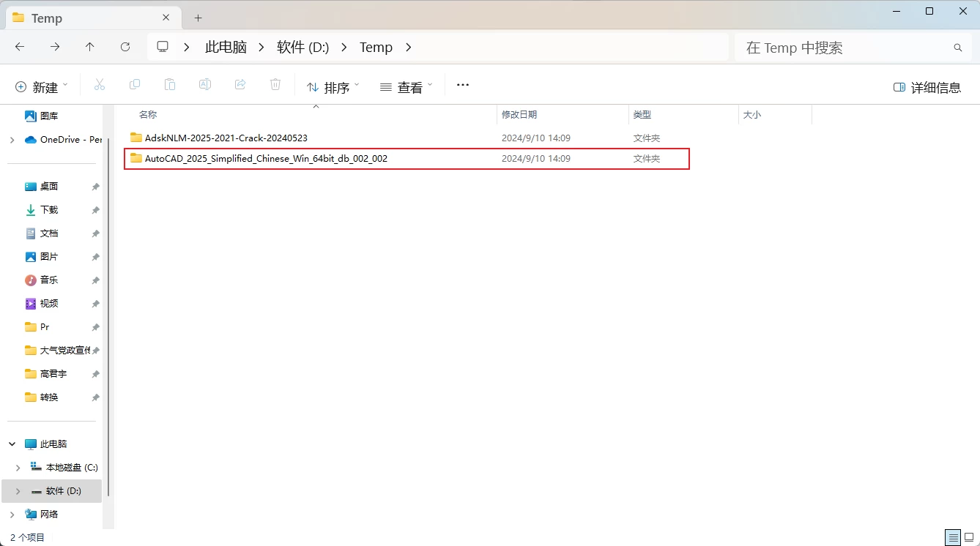Open the three-dots more options menu
980x546 pixels.
[x=462, y=85]
